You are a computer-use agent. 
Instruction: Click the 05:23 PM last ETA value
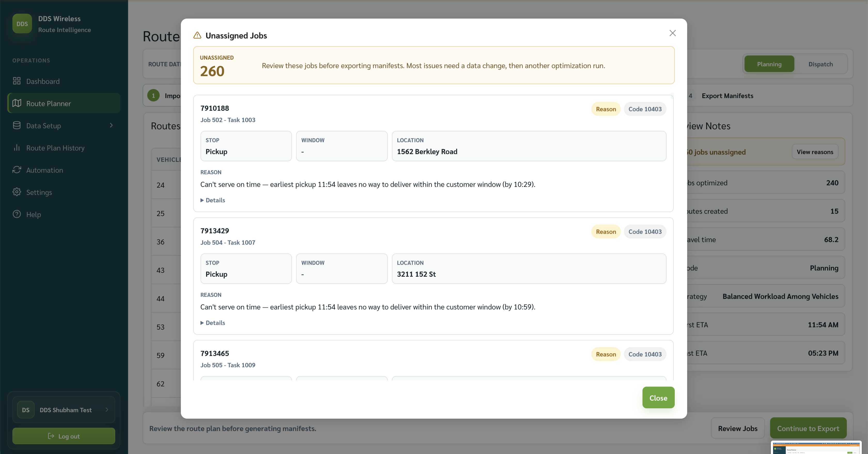[823, 353]
